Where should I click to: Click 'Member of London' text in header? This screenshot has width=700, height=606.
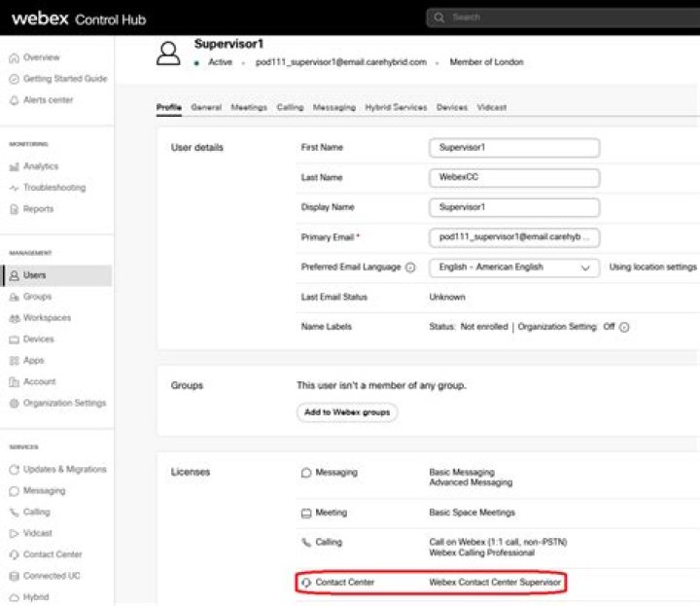point(486,62)
